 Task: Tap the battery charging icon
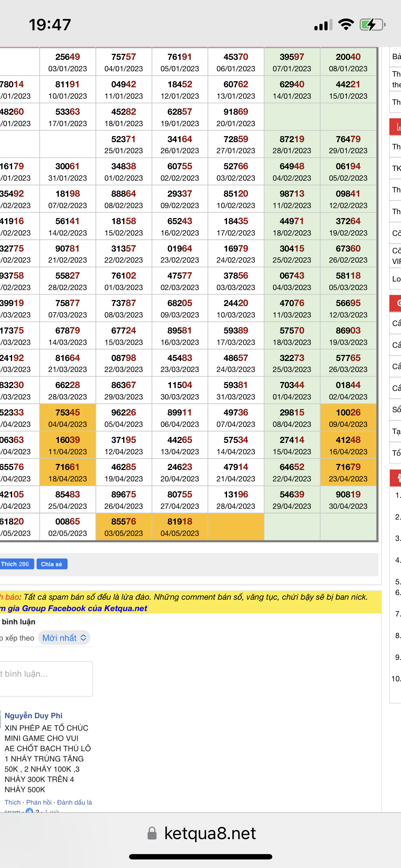(372, 25)
